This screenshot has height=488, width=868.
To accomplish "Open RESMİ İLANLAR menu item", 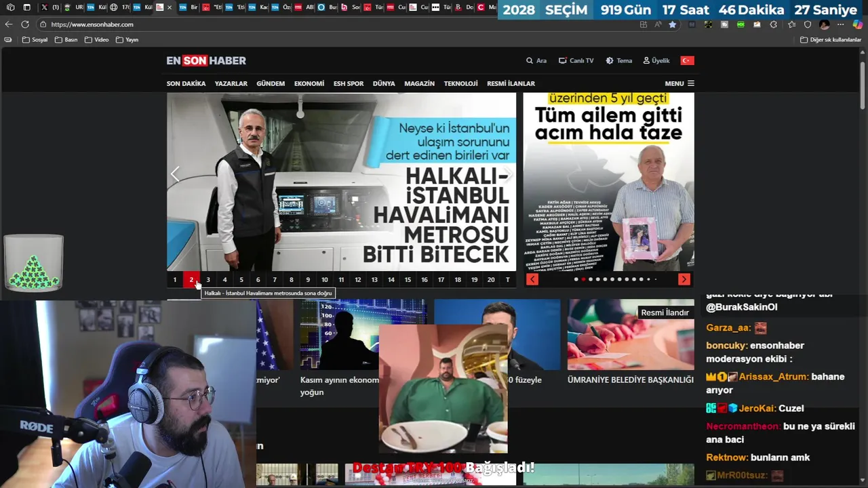I will (x=511, y=83).
